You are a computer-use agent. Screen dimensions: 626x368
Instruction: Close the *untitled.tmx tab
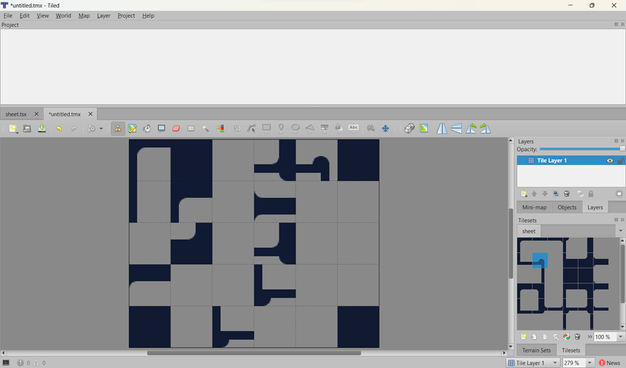pos(90,114)
